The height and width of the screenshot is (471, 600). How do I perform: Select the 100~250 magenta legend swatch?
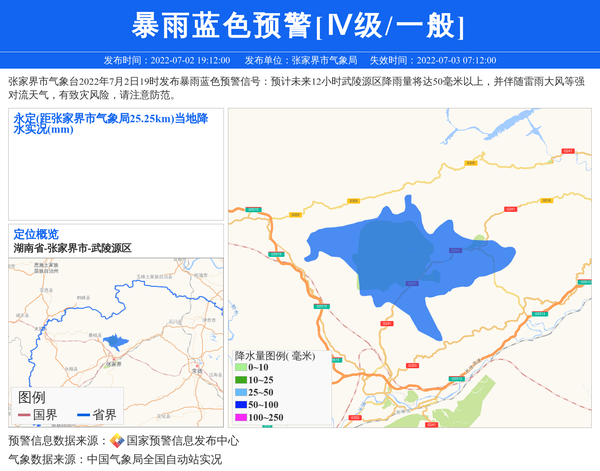click(x=240, y=417)
